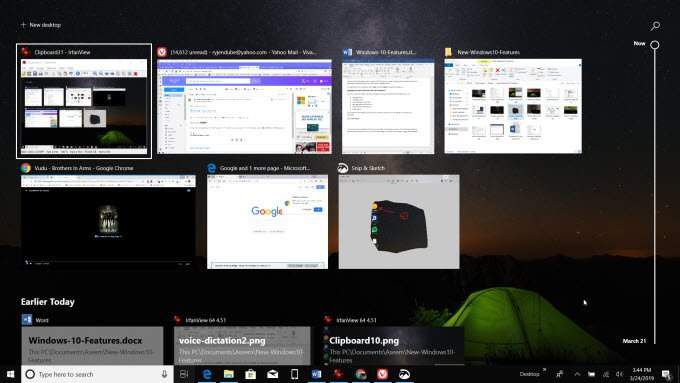The image size is (680, 383).
Task: Toggle the Task View button in the taskbar
Action: point(184,374)
